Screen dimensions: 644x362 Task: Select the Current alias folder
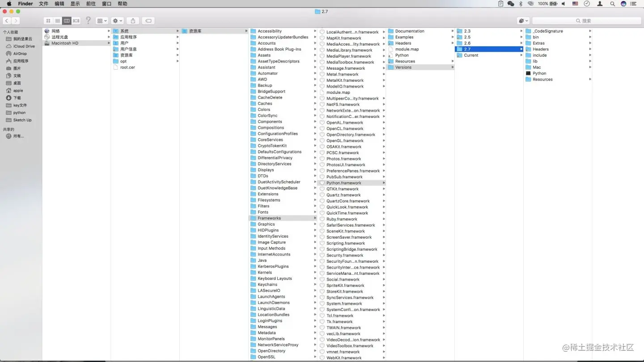tap(489, 55)
